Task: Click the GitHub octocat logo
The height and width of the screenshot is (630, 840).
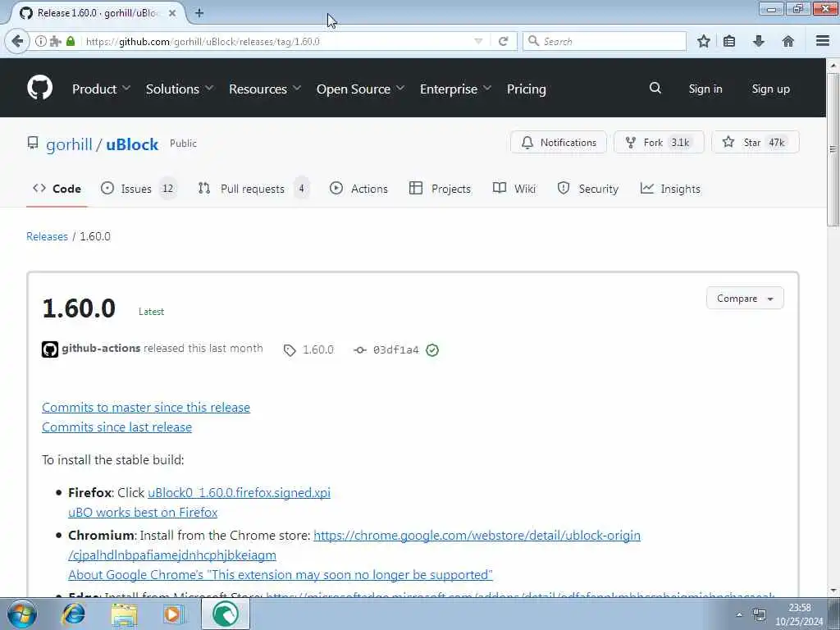Action: coord(39,87)
